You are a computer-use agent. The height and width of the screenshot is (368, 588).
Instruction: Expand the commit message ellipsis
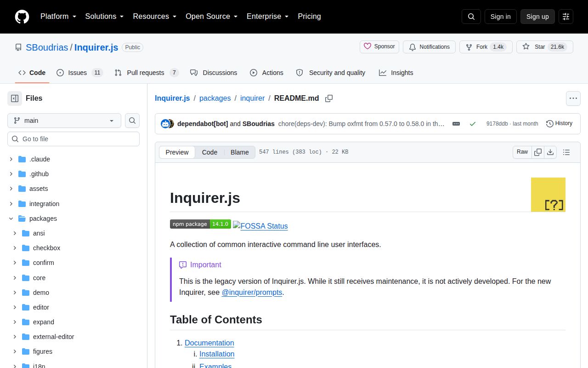click(x=456, y=124)
